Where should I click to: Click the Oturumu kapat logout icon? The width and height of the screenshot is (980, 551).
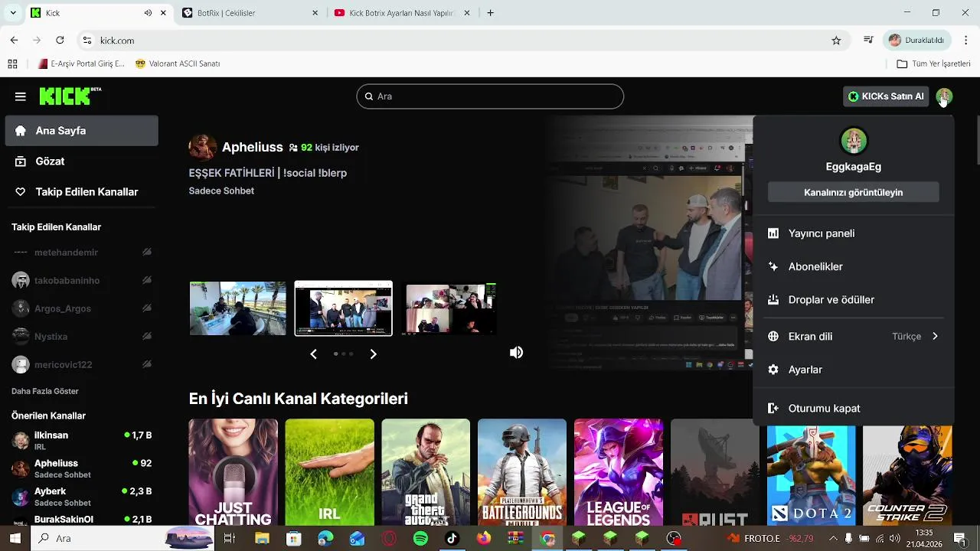click(773, 409)
